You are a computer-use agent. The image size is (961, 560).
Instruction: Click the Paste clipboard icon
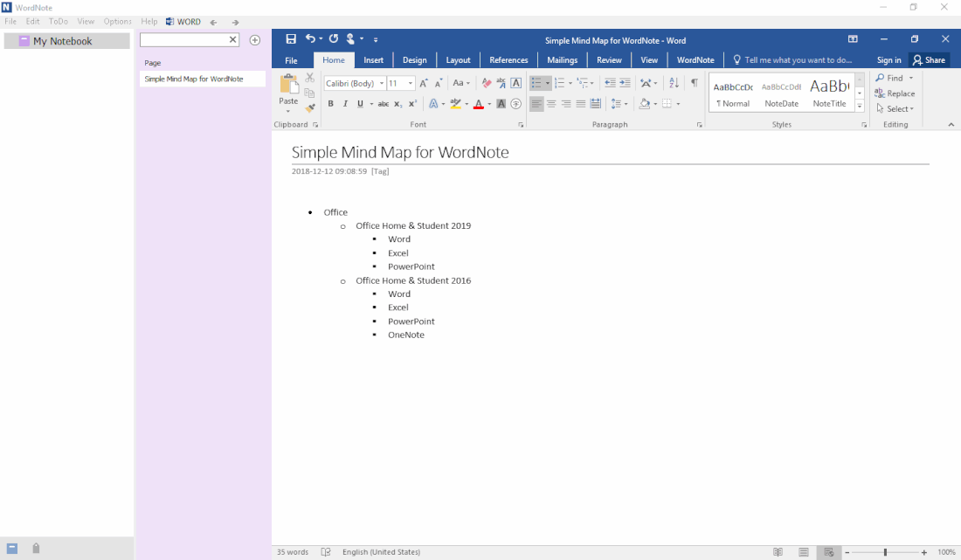click(x=288, y=84)
